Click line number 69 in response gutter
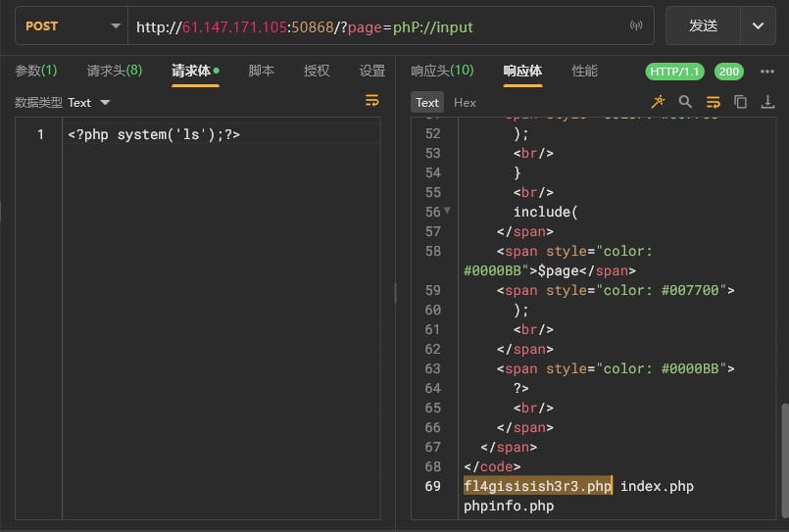Image resolution: width=789 pixels, height=532 pixels. coord(433,486)
